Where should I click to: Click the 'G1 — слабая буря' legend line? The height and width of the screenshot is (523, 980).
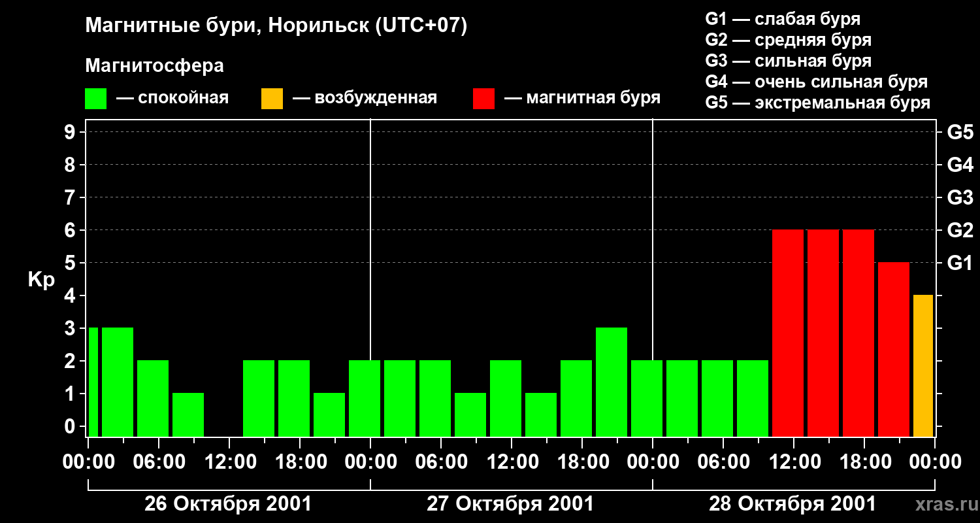[783, 18]
